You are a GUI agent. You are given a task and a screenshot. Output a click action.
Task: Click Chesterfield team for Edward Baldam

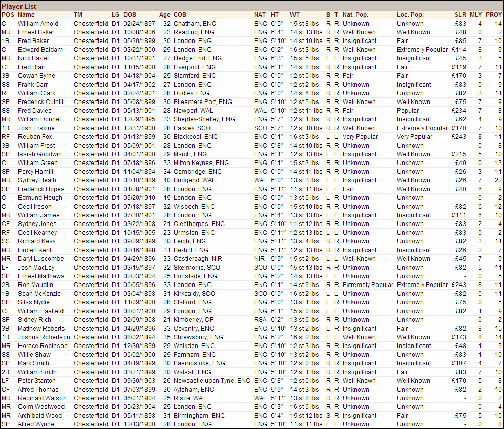91,50
